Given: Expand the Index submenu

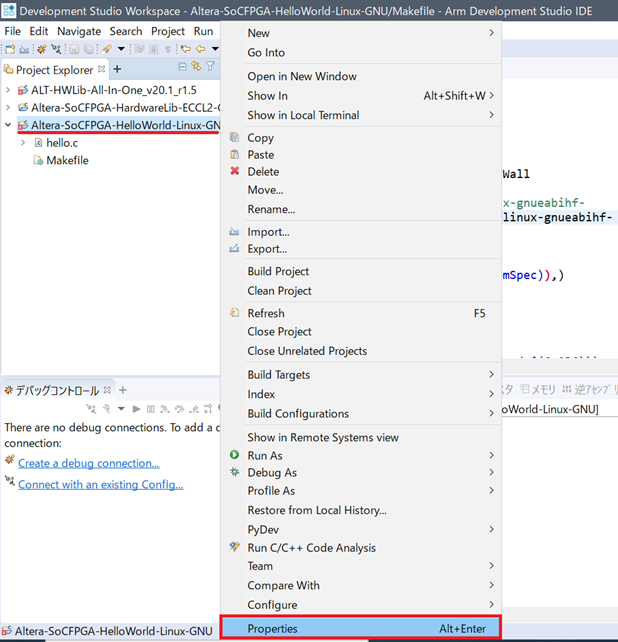Looking at the screenshot, I should (x=360, y=394).
